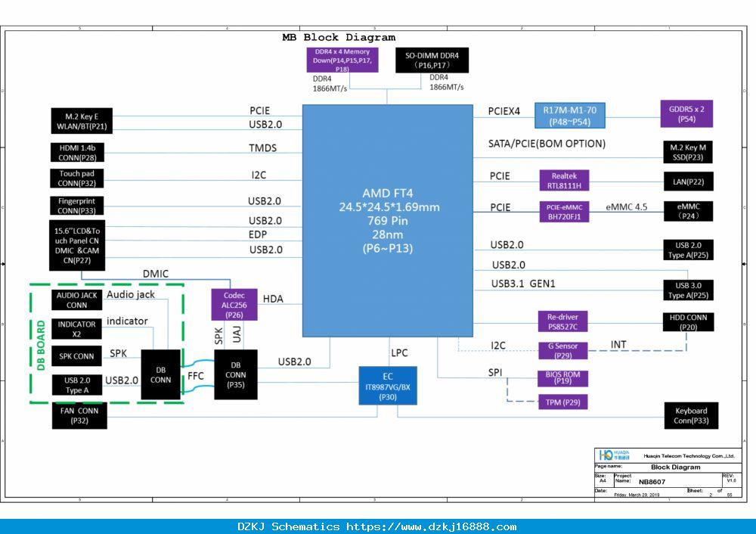Click the DB CONN (P35) block

236,374
